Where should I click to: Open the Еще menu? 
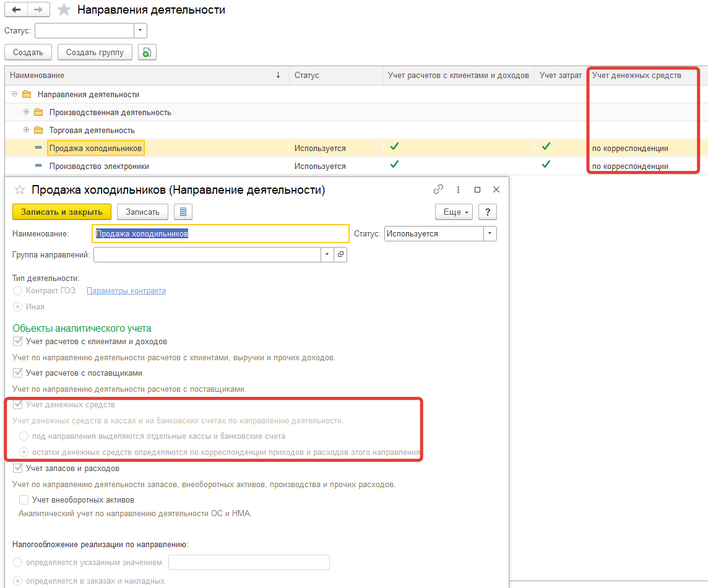pos(454,212)
